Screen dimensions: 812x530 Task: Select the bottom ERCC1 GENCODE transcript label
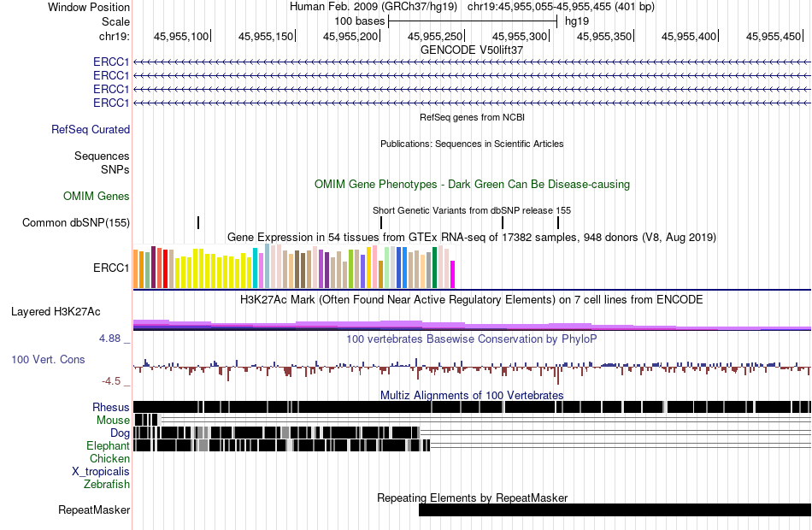click(111, 103)
